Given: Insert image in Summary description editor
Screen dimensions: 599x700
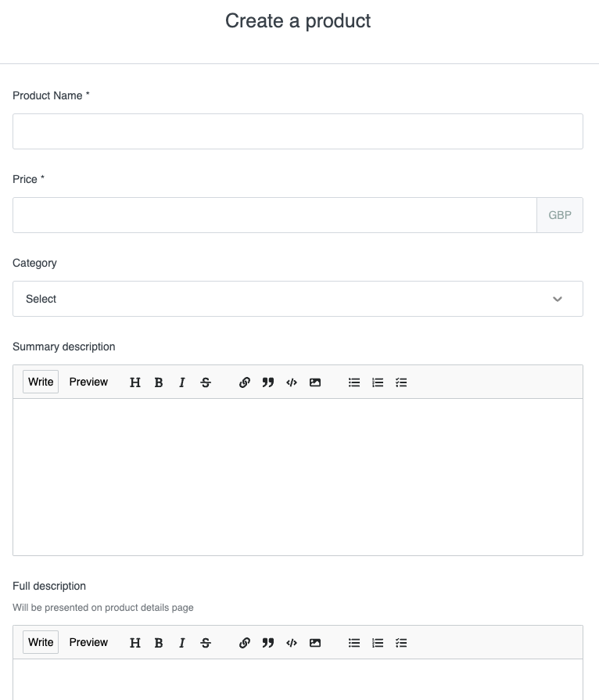Looking at the screenshot, I should click(x=315, y=382).
